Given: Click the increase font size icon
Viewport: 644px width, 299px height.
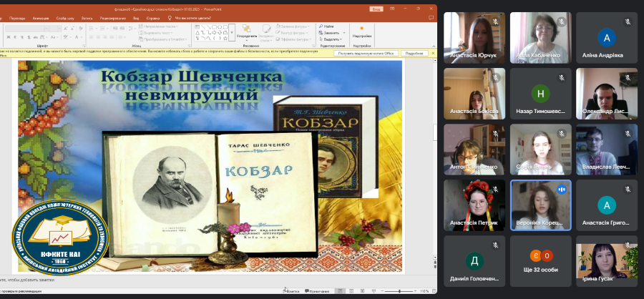Looking at the screenshot, I should coord(65,29).
